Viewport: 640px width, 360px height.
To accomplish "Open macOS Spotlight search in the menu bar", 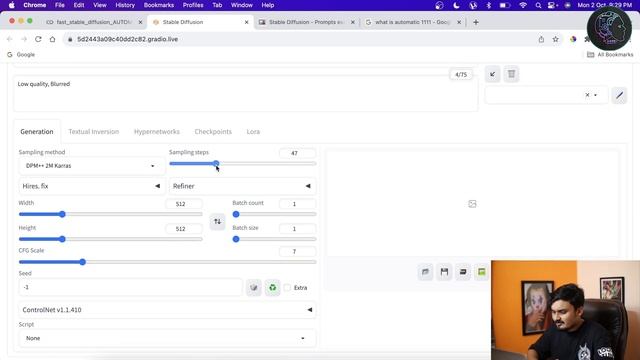I will point(538,5).
